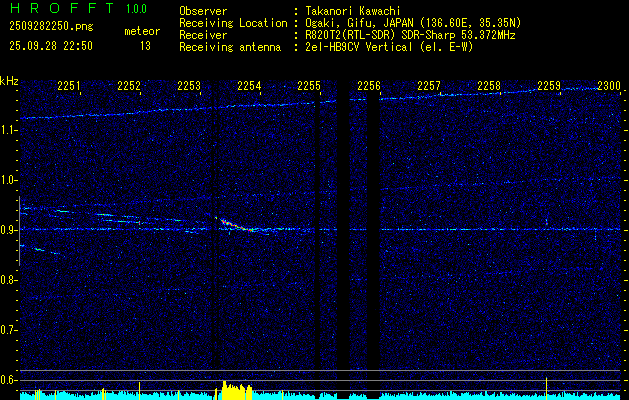Click the yellow spike near 2259 in bottom graph
Image resolution: width=629 pixels, height=400 pixels.
click(546, 388)
